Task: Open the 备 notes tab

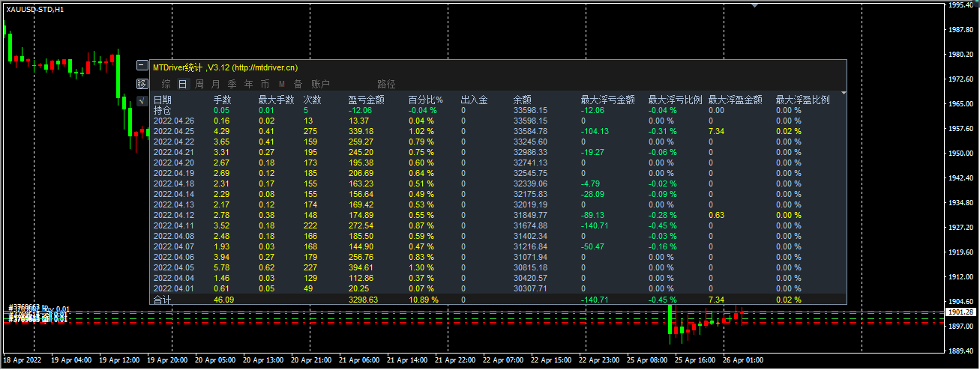Action: coord(298,84)
